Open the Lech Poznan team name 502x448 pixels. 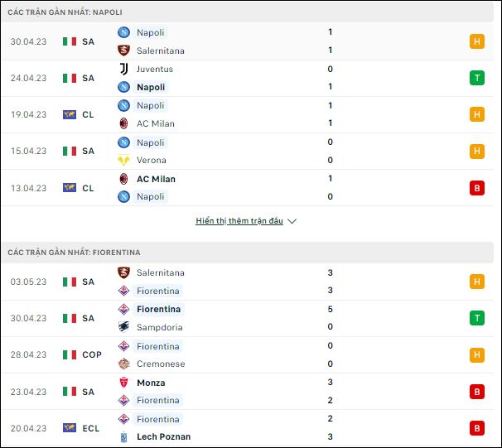(163, 436)
